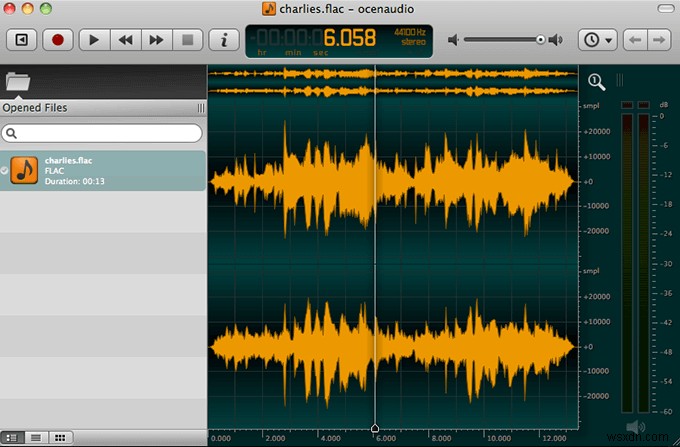Screen dimensions: 680x447
Task: Click the 44100 Hz stereo format label
Action: click(x=410, y=37)
